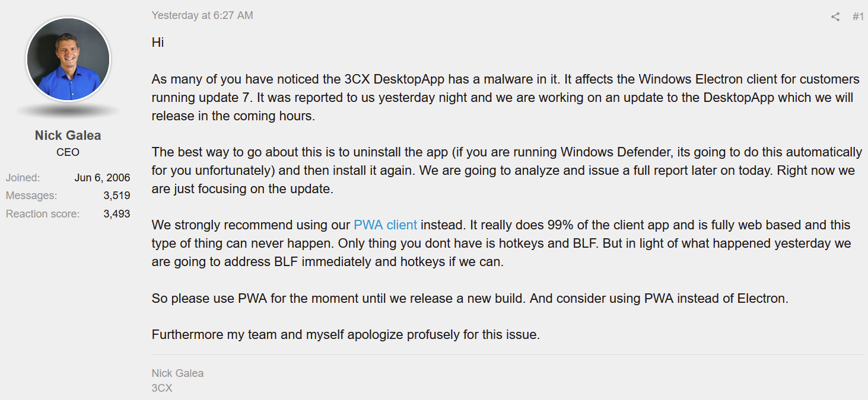
Task: Click the "Joined:" label in user info
Action: [23, 178]
